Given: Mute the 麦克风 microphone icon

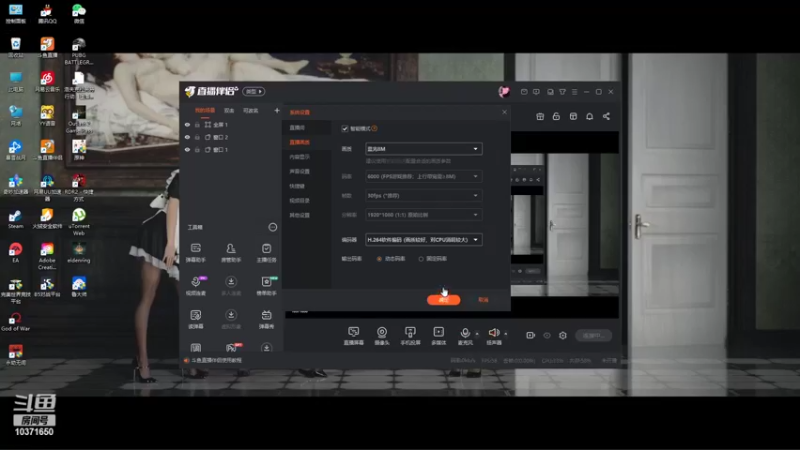Looking at the screenshot, I should [x=465, y=333].
